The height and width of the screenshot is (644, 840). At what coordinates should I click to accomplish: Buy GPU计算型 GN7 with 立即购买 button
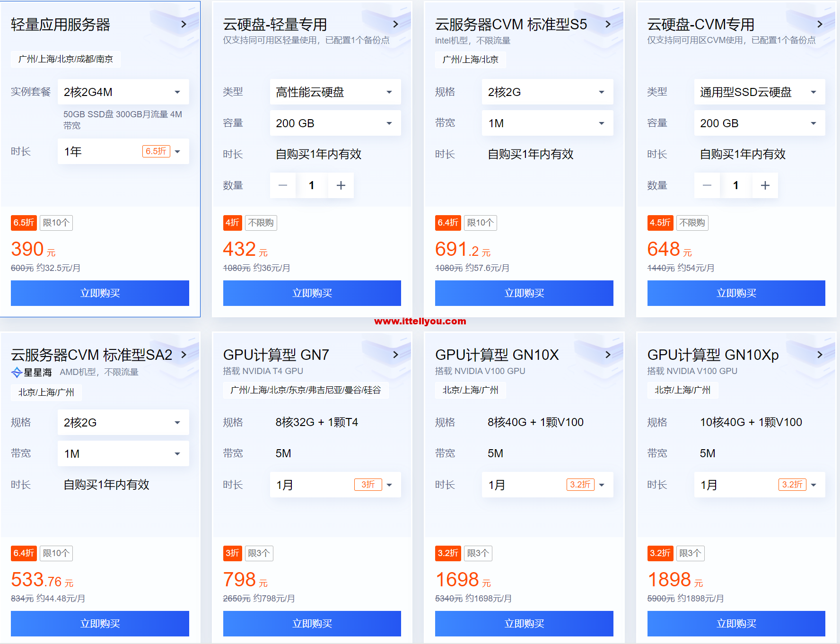click(312, 624)
